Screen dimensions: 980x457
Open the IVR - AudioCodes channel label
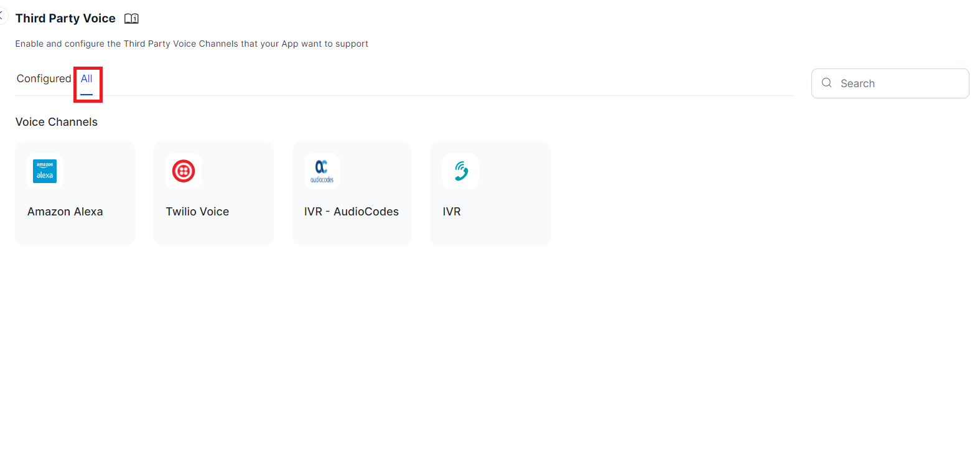351,212
